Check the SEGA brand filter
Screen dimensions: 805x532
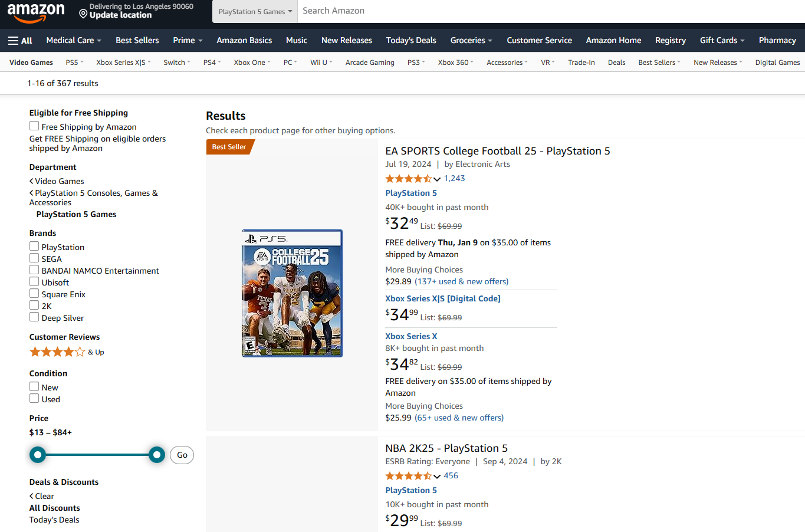(x=34, y=258)
